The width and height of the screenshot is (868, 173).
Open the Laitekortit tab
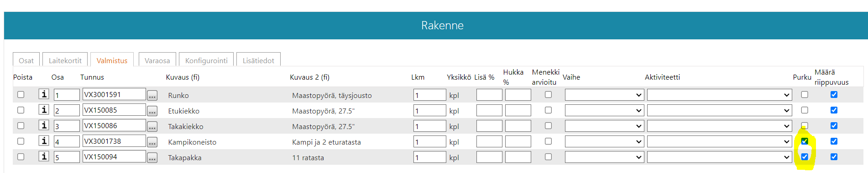tap(65, 60)
